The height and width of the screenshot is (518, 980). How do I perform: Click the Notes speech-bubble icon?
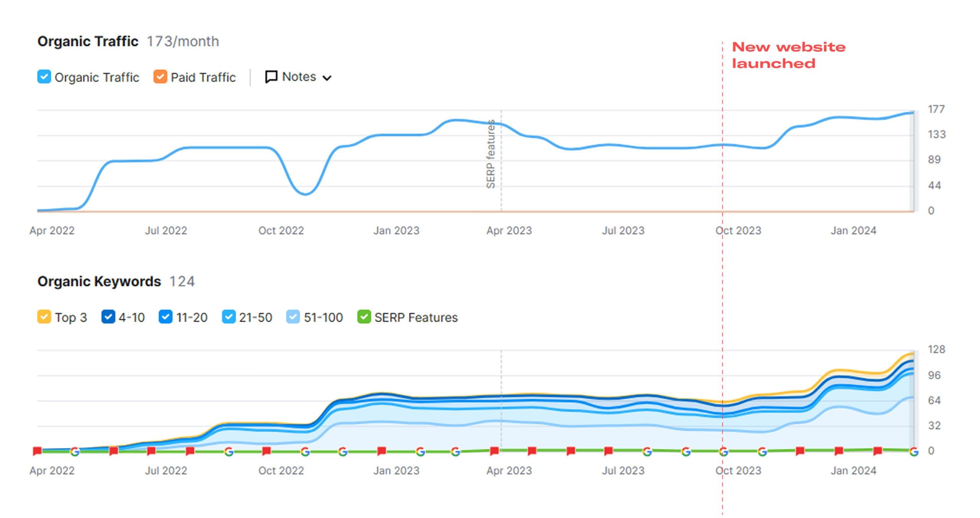click(x=271, y=77)
